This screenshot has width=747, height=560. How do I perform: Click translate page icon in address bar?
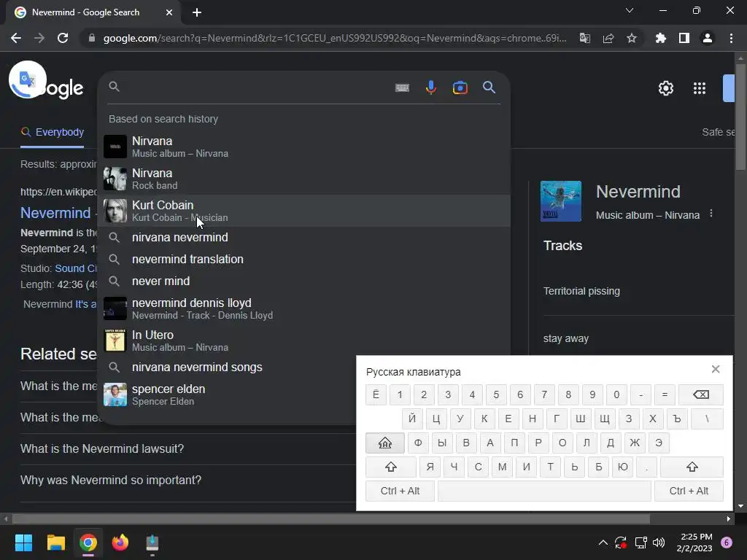[584, 38]
